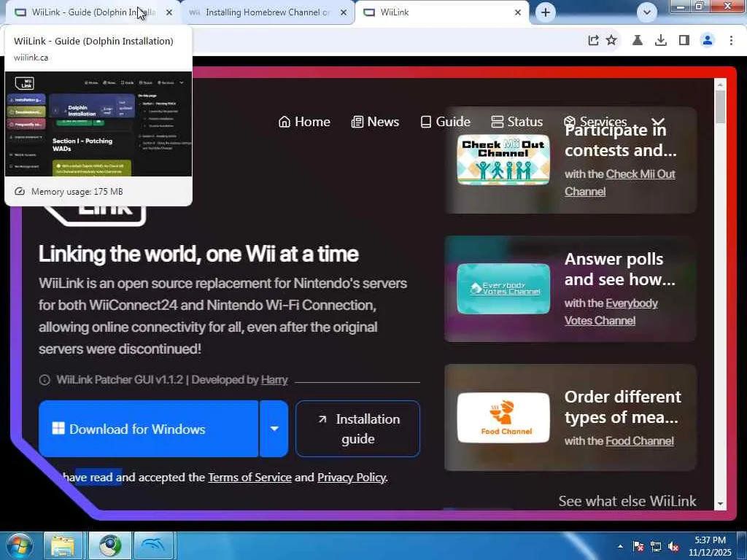Toggle the browser side panel
Screen dimensions: 747x560
684,41
